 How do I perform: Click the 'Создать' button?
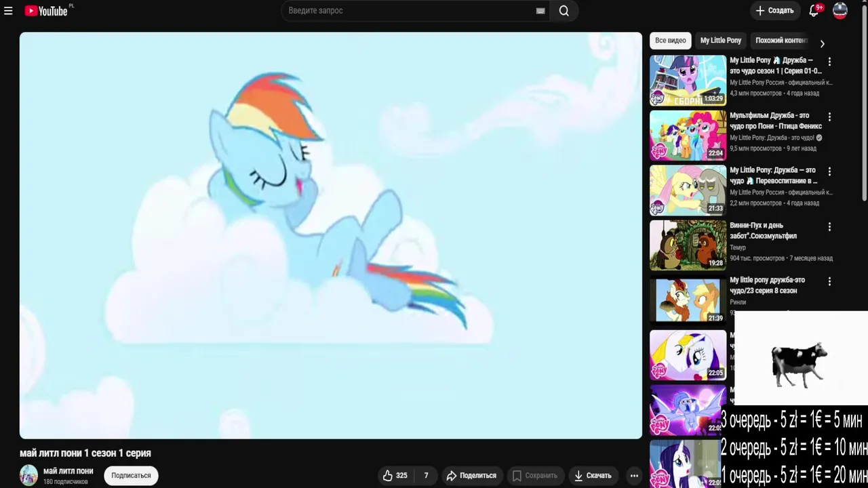(x=774, y=11)
